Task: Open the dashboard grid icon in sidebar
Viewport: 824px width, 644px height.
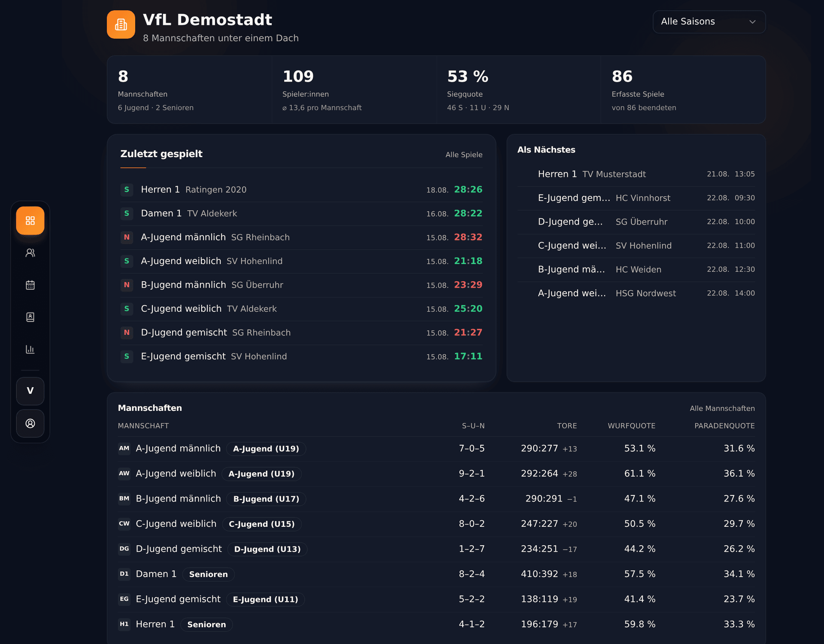Action: (x=30, y=221)
